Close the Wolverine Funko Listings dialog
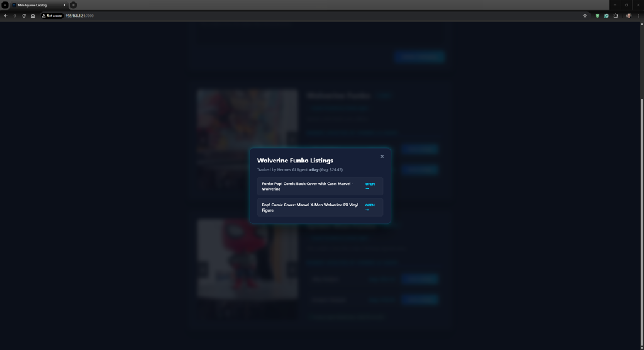This screenshot has width=644, height=350. coord(382,157)
